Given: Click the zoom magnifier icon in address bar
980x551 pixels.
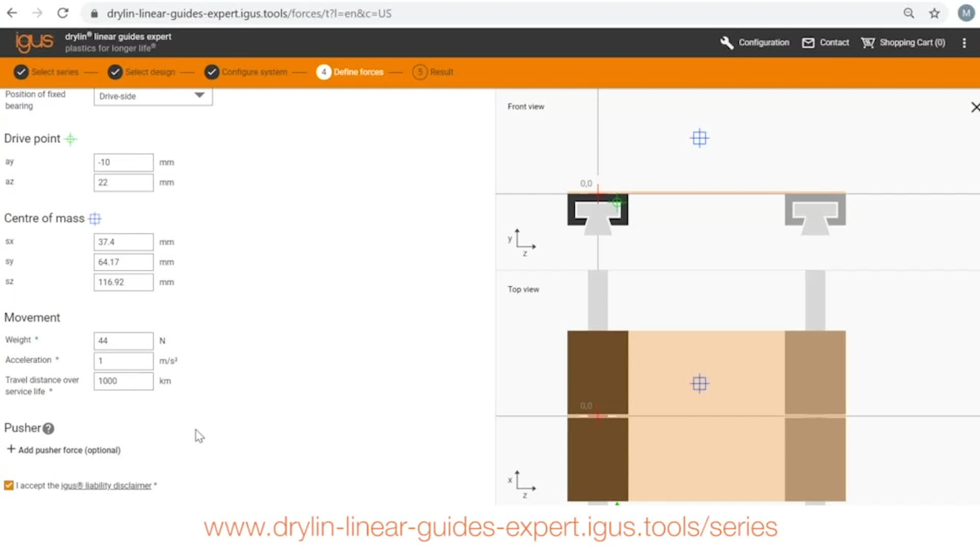Looking at the screenshot, I should coord(909,13).
